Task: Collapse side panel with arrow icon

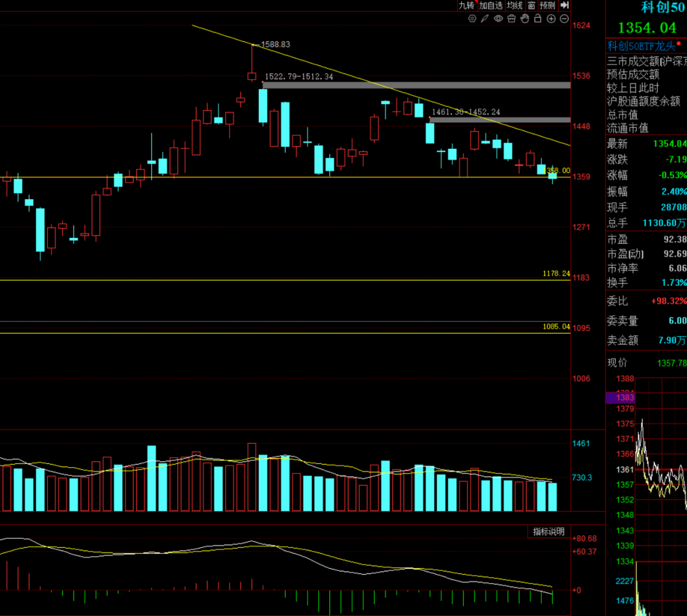Action: coord(564,5)
